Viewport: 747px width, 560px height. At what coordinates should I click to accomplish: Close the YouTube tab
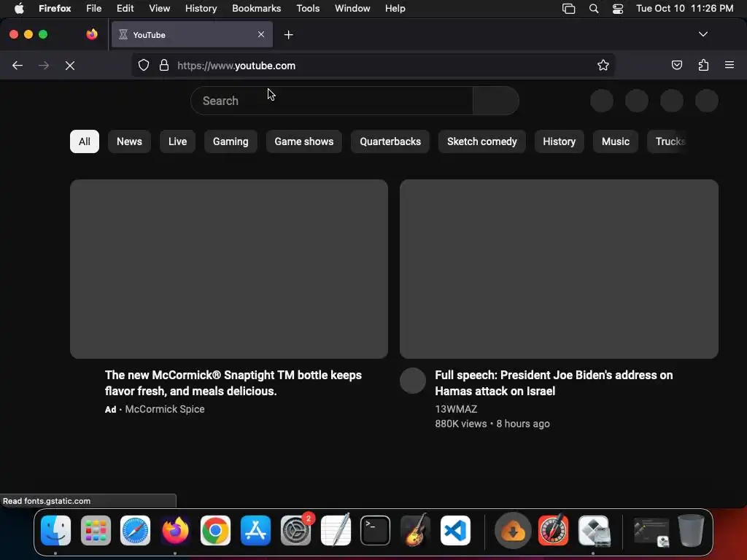point(261,34)
